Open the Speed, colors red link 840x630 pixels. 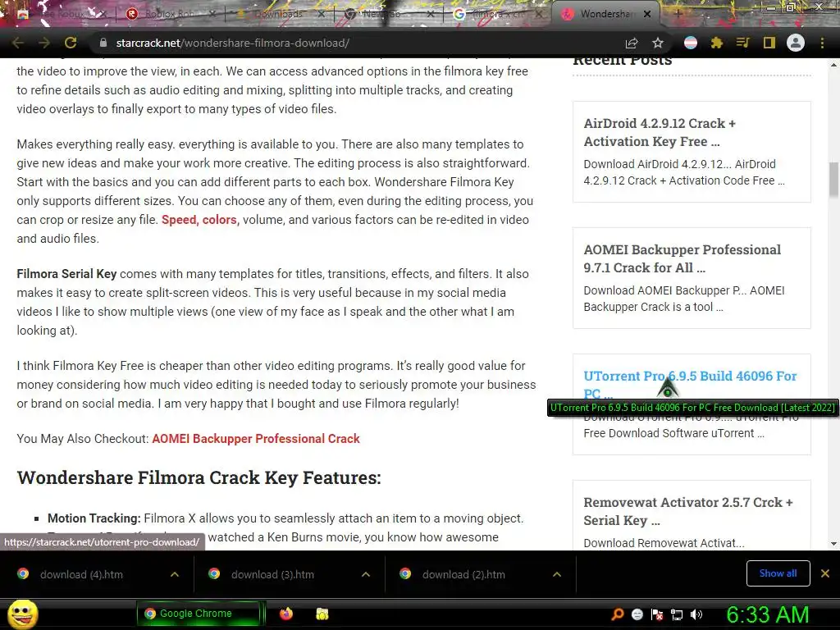199,220
